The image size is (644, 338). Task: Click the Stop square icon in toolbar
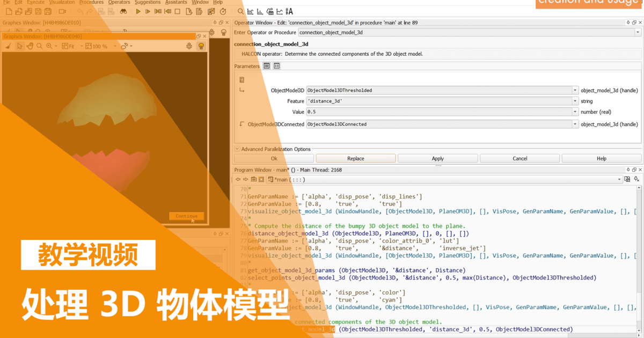click(x=177, y=11)
